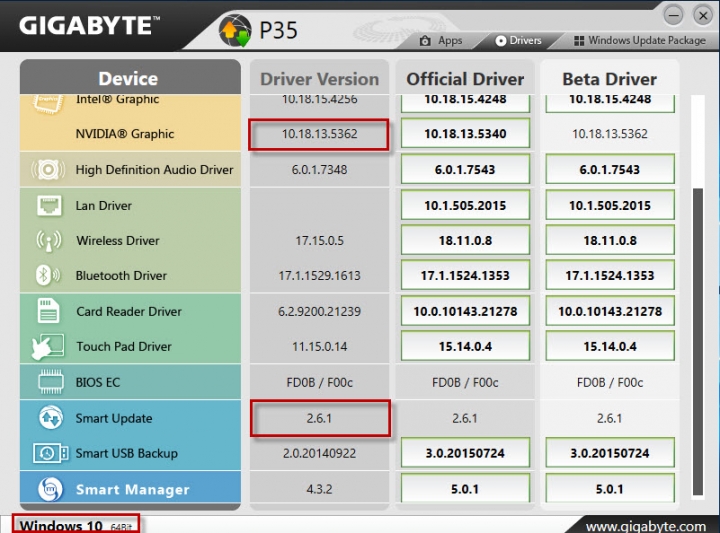Select the BIOS EC label
This screenshot has width=720, height=533.
point(98,382)
